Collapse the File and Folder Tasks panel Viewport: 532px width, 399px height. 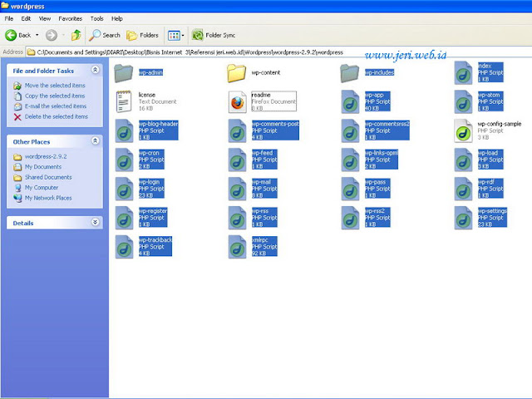point(96,70)
